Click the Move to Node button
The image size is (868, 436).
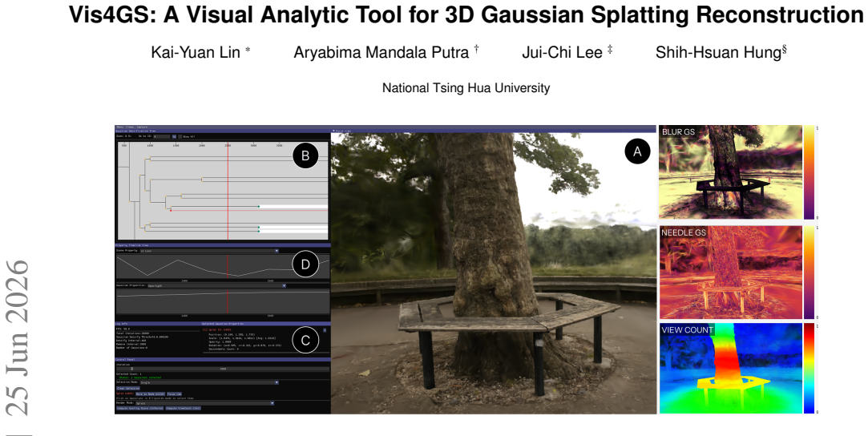click(x=150, y=394)
